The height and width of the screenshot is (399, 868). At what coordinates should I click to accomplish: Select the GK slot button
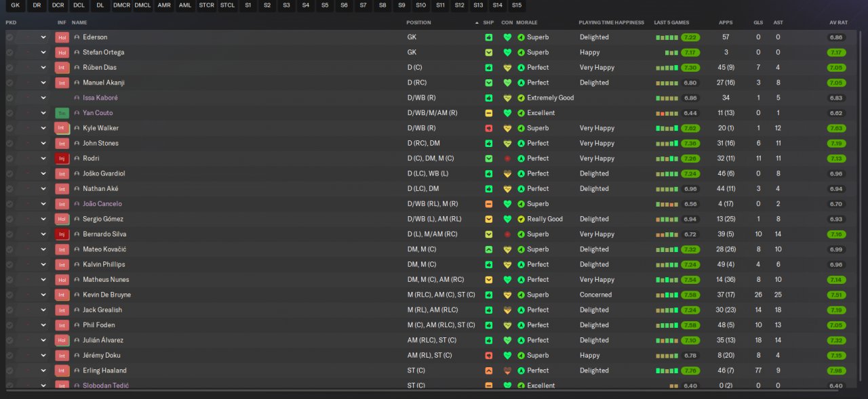(16, 5)
